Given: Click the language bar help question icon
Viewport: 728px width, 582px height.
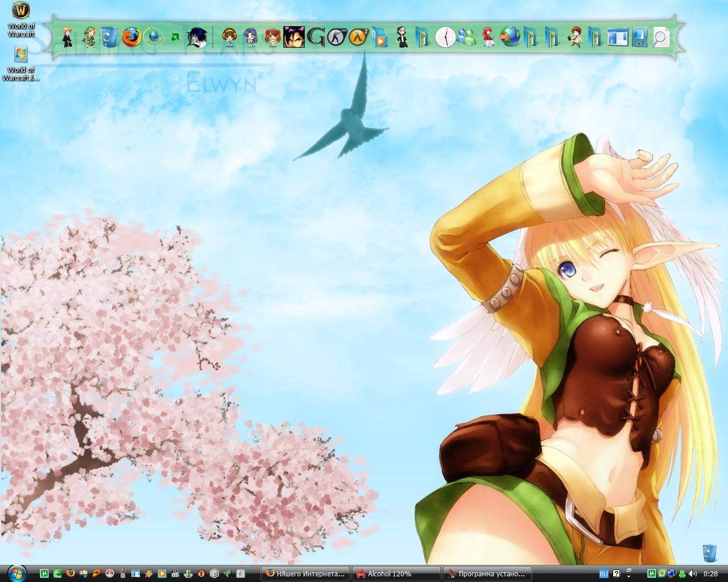Looking at the screenshot, I should coord(617,573).
